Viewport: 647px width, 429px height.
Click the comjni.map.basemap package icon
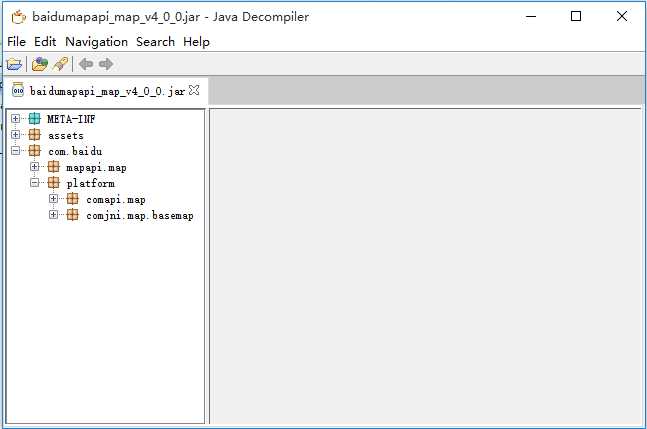pos(73,215)
